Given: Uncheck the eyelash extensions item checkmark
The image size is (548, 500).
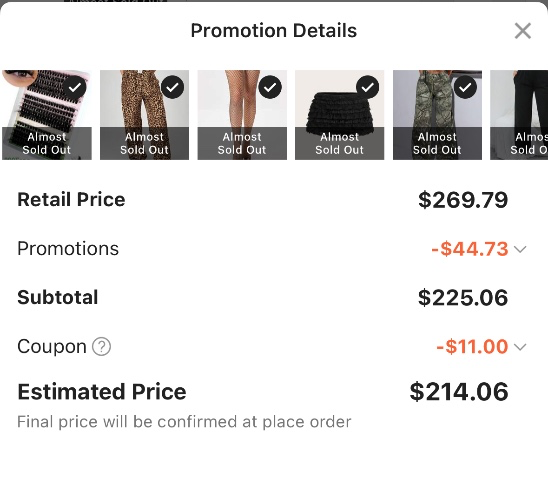Looking at the screenshot, I should (x=74, y=87).
